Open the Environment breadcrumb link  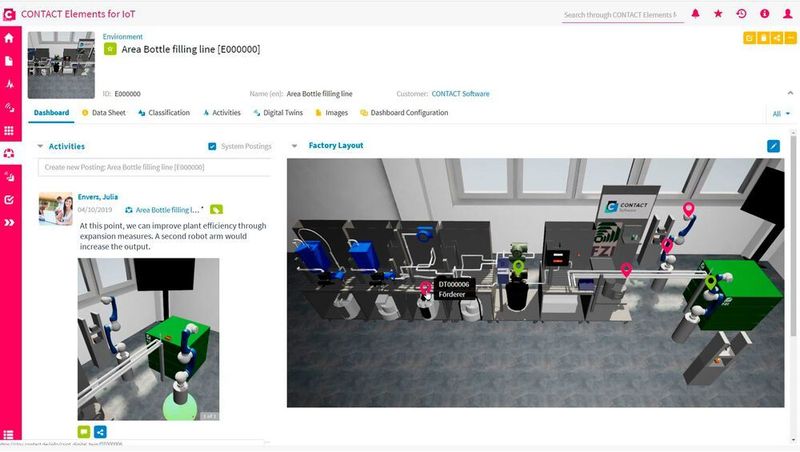[x=122, y=37]
